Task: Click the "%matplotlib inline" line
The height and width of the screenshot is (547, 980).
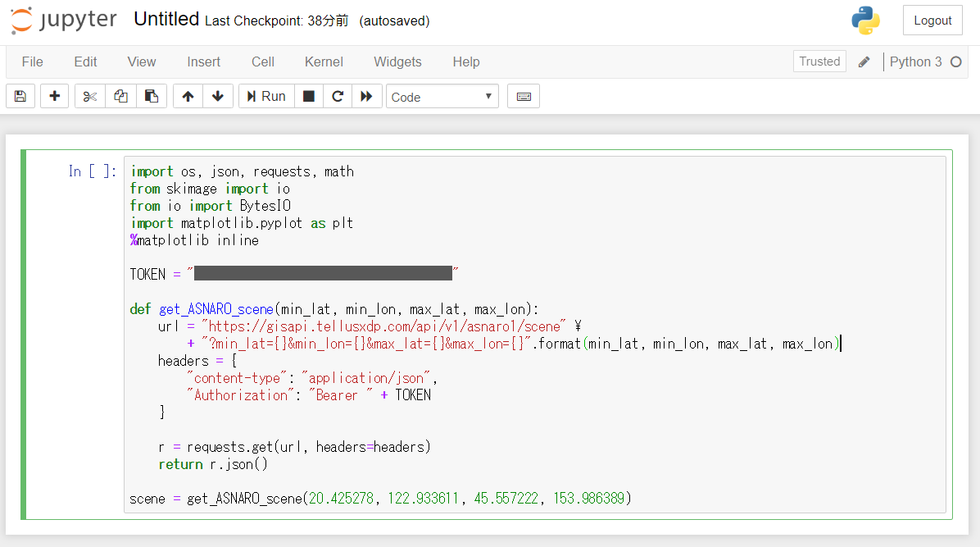Action: (x=194, y=240)
